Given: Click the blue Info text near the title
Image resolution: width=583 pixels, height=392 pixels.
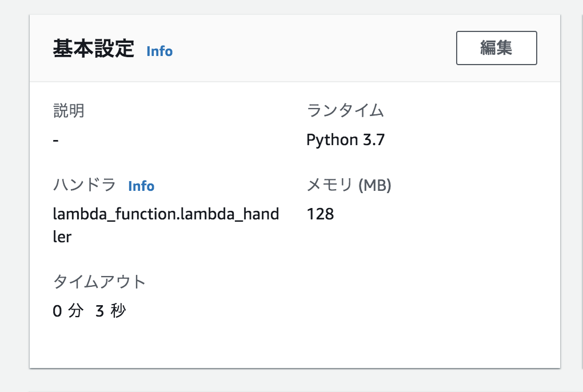Looking at the screenshot, I should [159, 51].
